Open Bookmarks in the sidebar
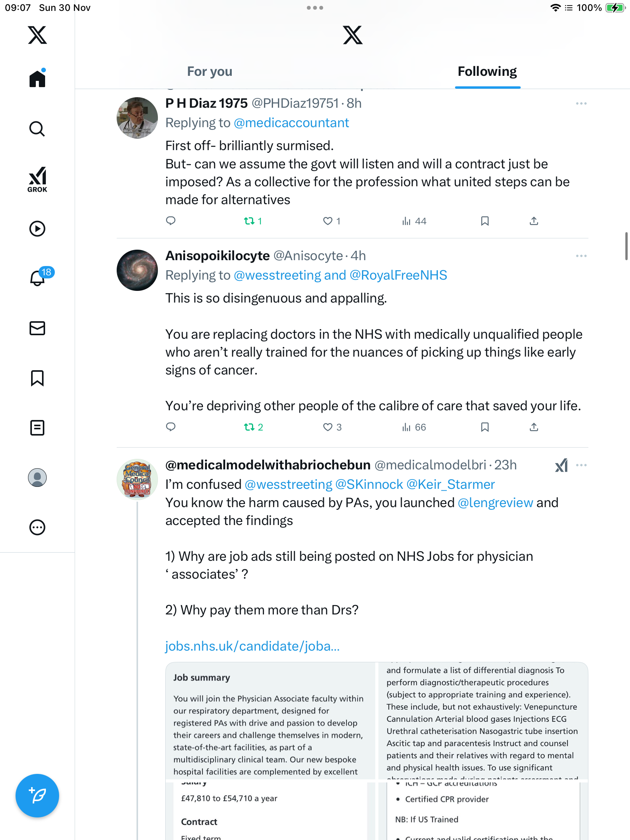The image size is (630, 840). 37,378
